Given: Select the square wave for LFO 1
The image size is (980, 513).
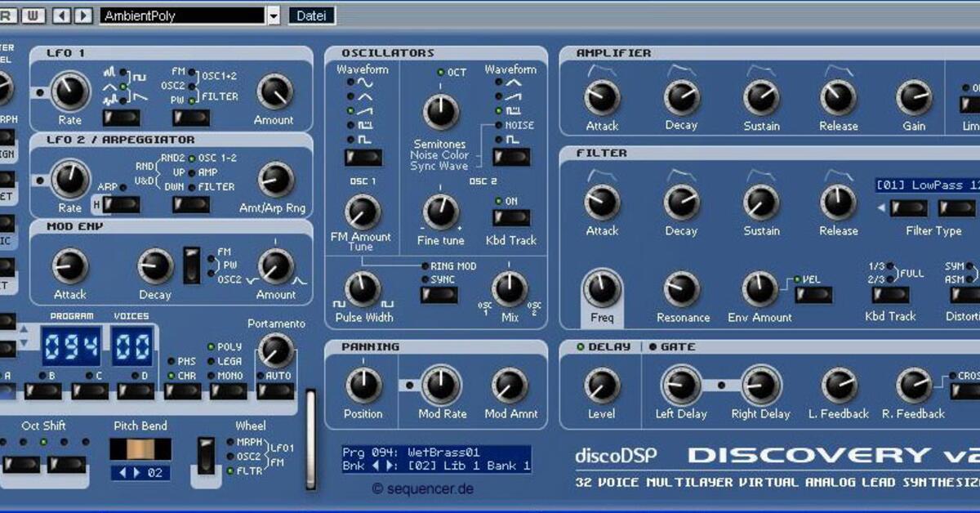Looking at the screenshot, I should [140, 78].
